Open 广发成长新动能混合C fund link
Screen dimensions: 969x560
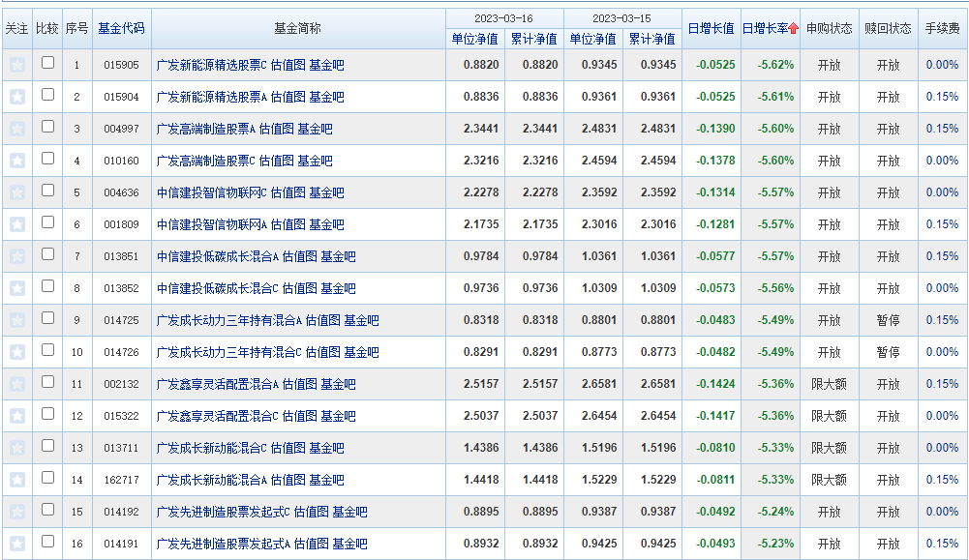pos(212,448)
